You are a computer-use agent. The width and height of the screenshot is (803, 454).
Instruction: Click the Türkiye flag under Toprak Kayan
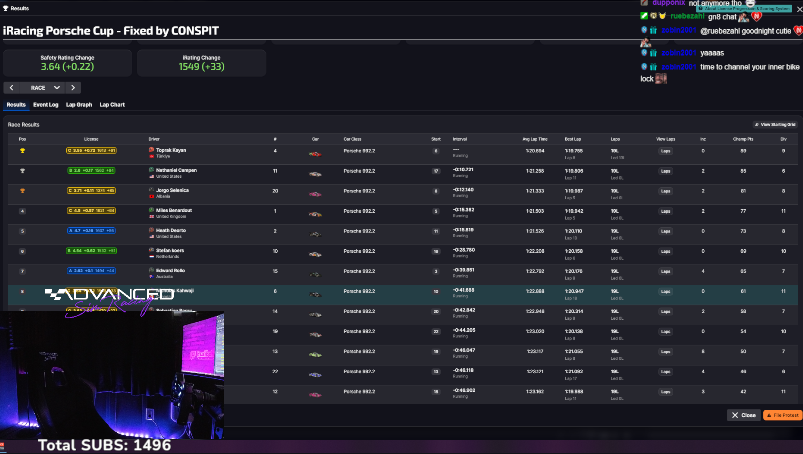[152, 156]
